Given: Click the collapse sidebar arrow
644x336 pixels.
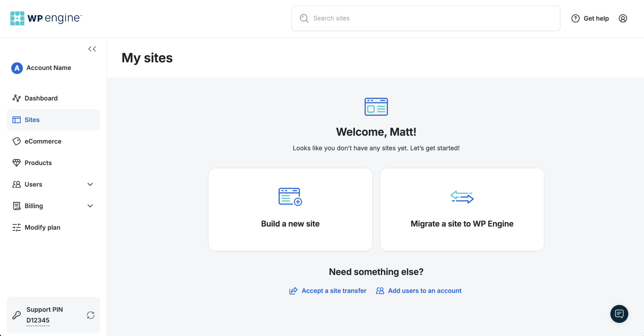Looking at the screenshot, I should (92, 49).
